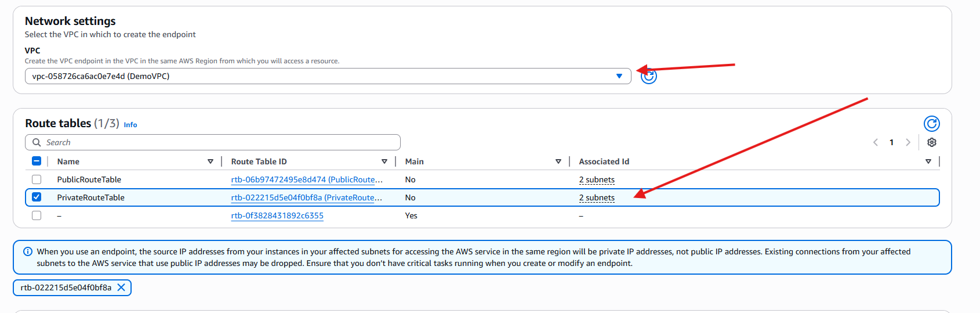This screenshot has width=980, height=313.
Task: Sort by Route Table ID column arrow
Action: [x=384, y=161]
